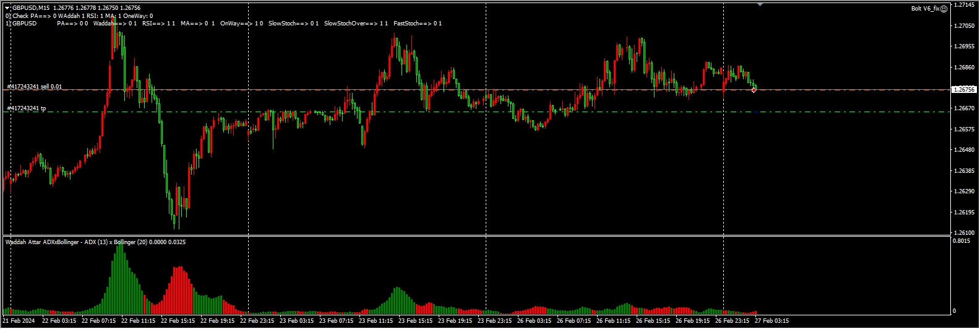Click the 1.26100 price scale value
Image resolution: width=980 pixels, height=329 pixels.
click(964, 233)
